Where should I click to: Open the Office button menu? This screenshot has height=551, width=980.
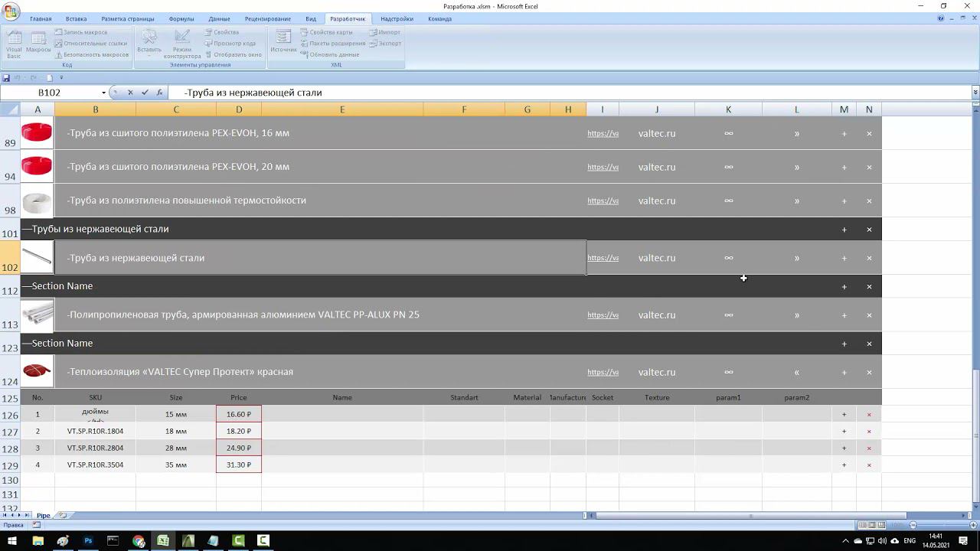pyautogui.click(x=11, y=11)
